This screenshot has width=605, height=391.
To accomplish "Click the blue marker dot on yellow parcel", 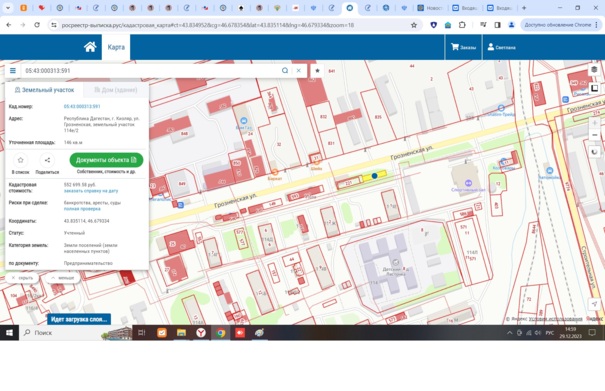I will click(374, 176).
